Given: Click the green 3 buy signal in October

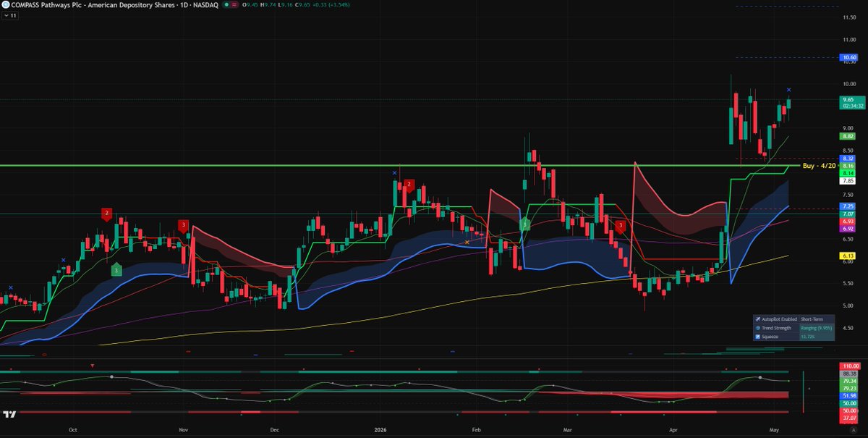Looking at the screenshot, I should (x=116, y=269).
